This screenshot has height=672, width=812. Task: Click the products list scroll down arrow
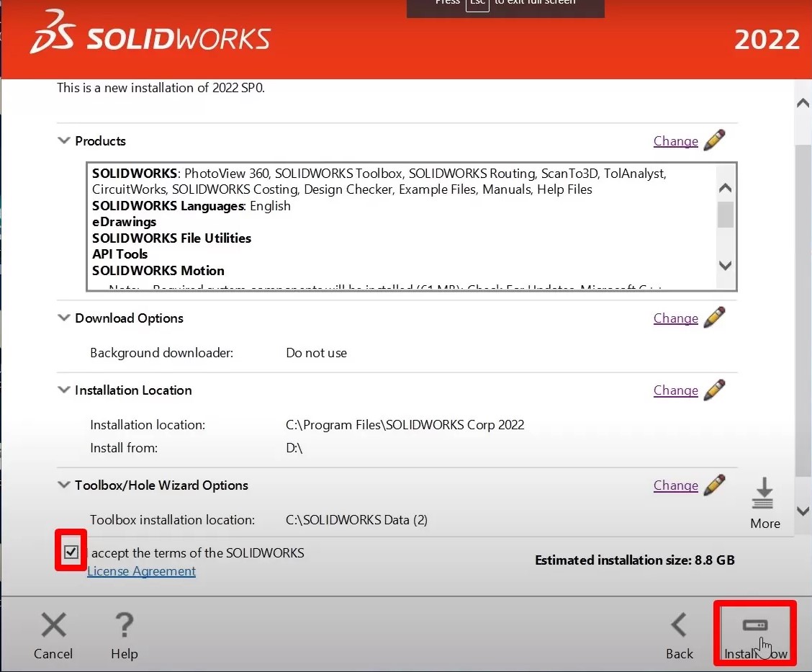(726, 266)
